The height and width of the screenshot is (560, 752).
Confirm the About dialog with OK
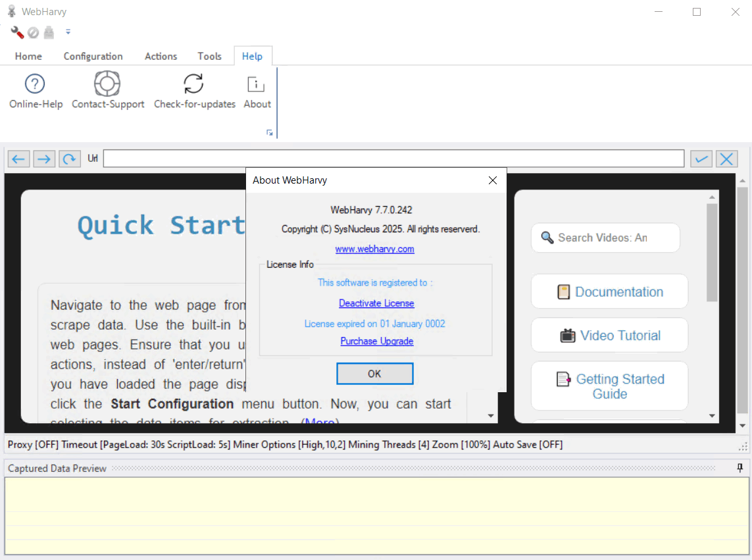click(x=374, y=374)
